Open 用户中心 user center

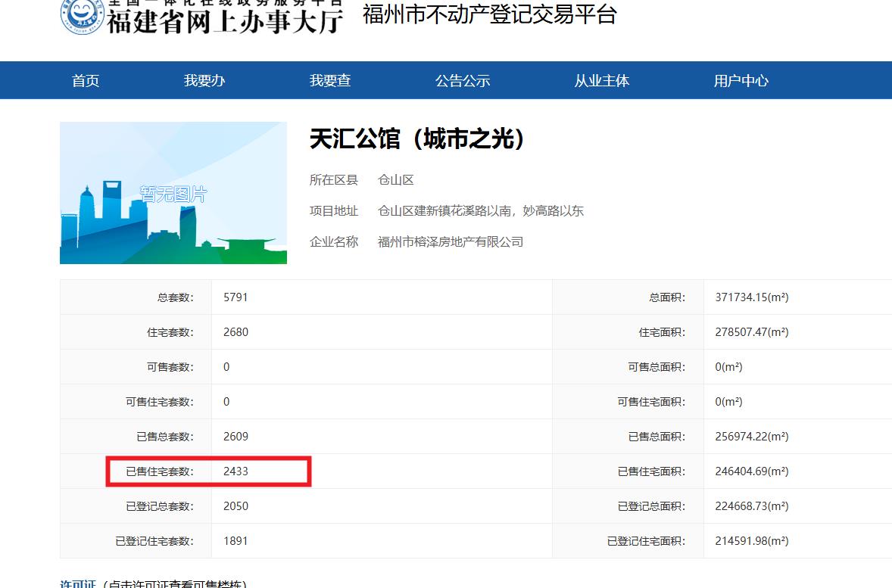741,81
